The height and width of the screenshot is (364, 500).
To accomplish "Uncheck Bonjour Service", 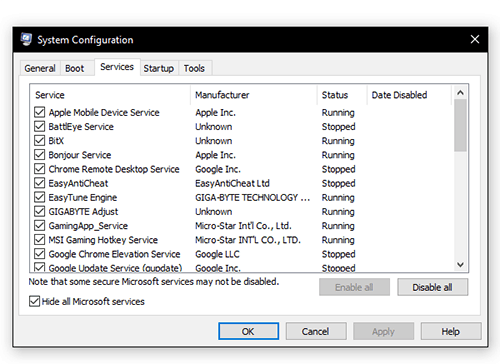I will pos(40,155).
